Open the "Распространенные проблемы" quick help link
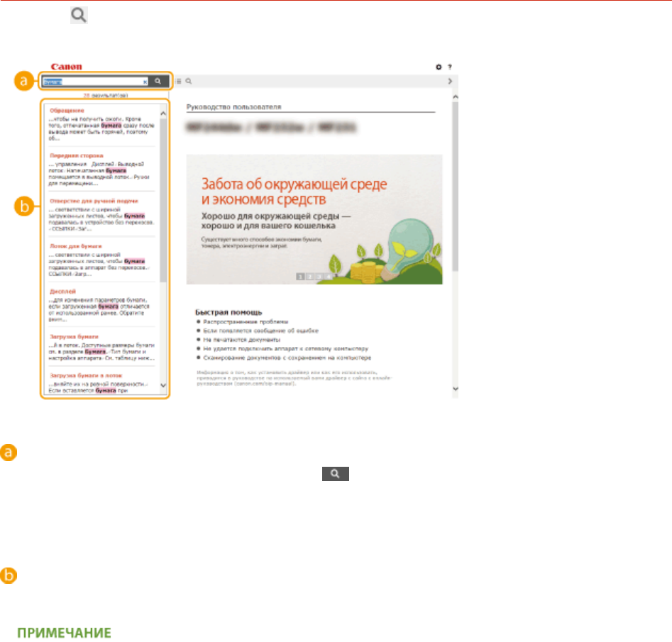 click(246, 322)
